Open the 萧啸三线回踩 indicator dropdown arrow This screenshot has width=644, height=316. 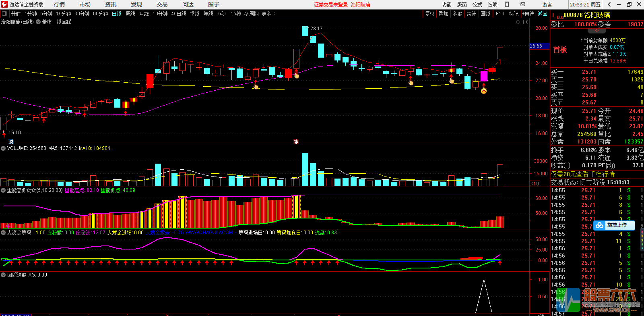39,22
